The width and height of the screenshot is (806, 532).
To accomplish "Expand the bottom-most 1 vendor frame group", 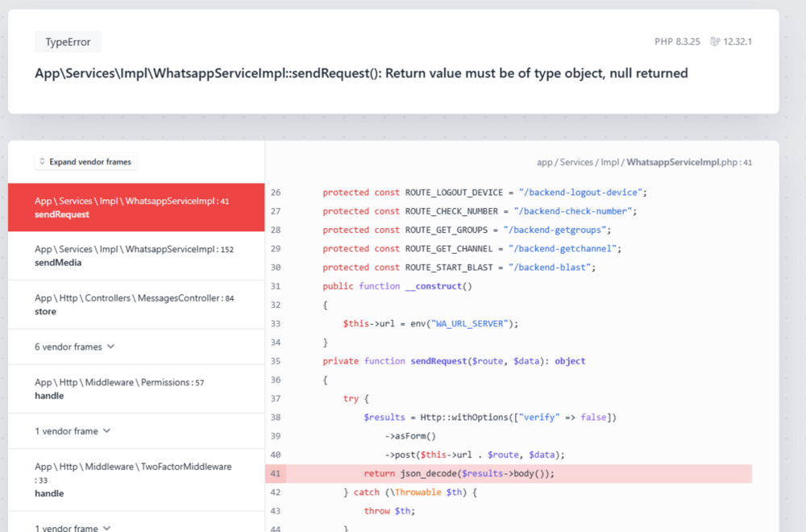I will tap(106, 528).
